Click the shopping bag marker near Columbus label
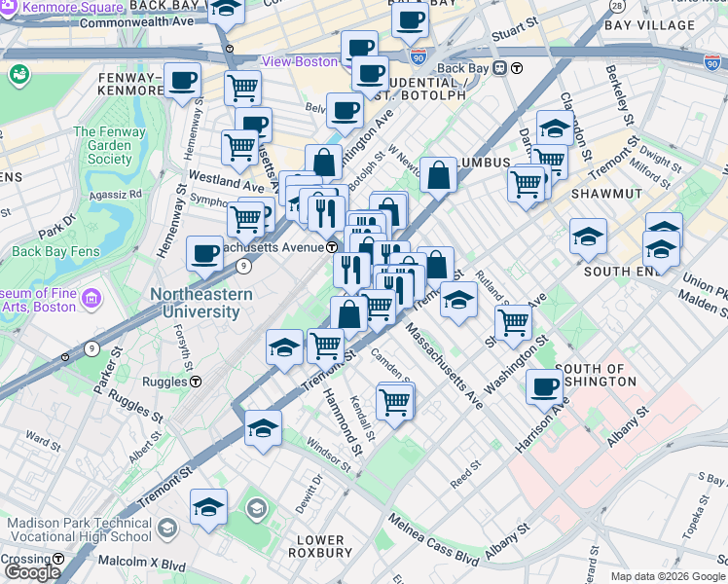728x584 pixels. click(x=438, y=178)
